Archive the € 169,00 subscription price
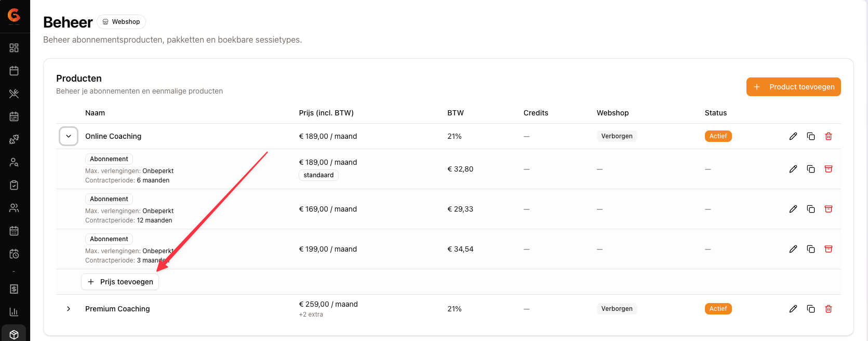This screenshot has height=341, width=868. (x=828, y=209)
